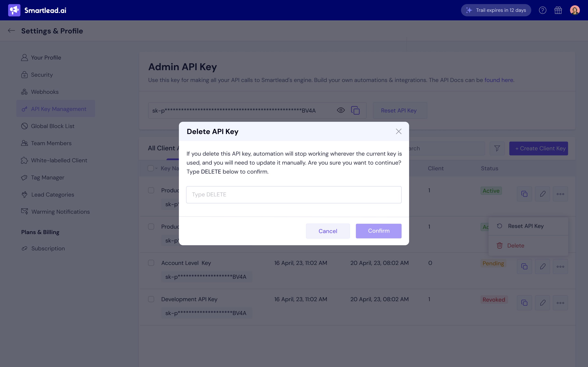Cancel the delete API key dialog
Viewport: 588px width, 367px height.
[x=328, y=231]
